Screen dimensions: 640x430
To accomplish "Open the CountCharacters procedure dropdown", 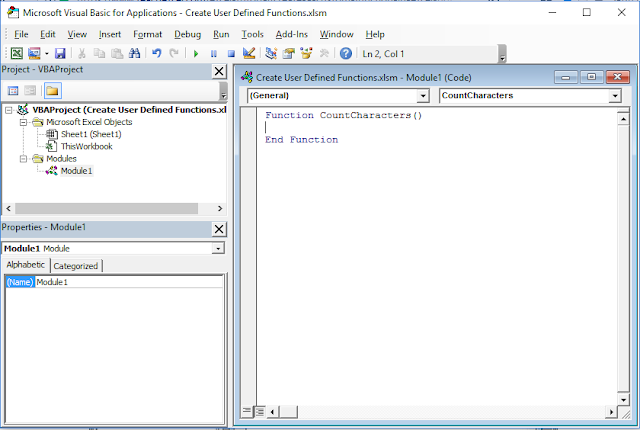I will (615, 96).
